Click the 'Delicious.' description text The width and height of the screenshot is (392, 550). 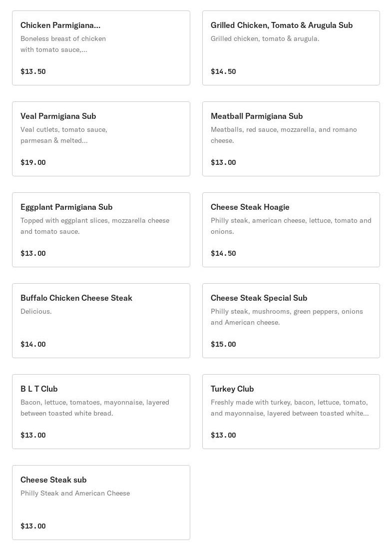point(36,311)
